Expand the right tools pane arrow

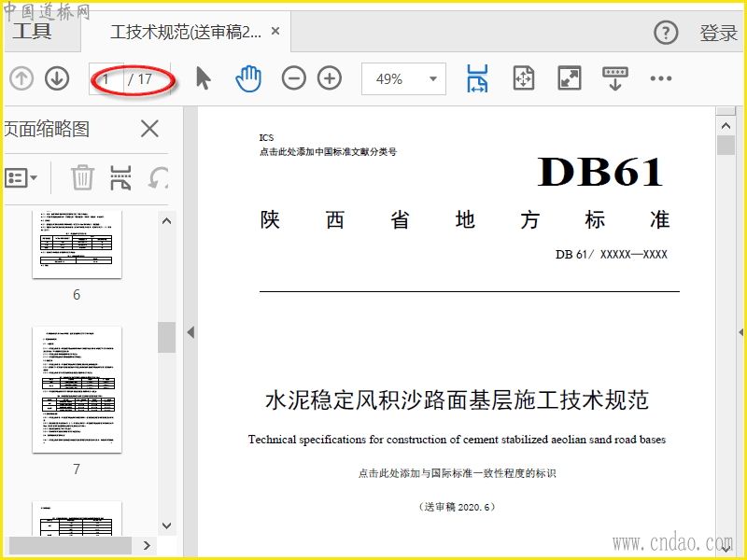click(741, 332)
